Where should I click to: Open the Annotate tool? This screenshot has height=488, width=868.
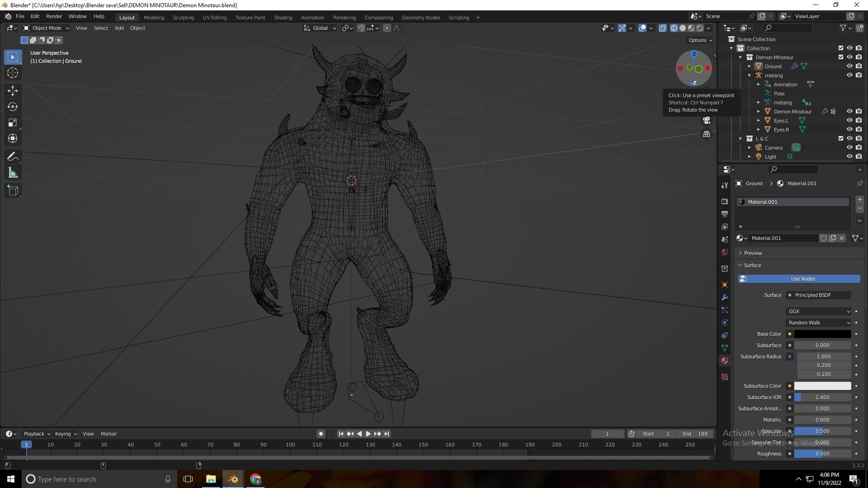coord(13,156)
